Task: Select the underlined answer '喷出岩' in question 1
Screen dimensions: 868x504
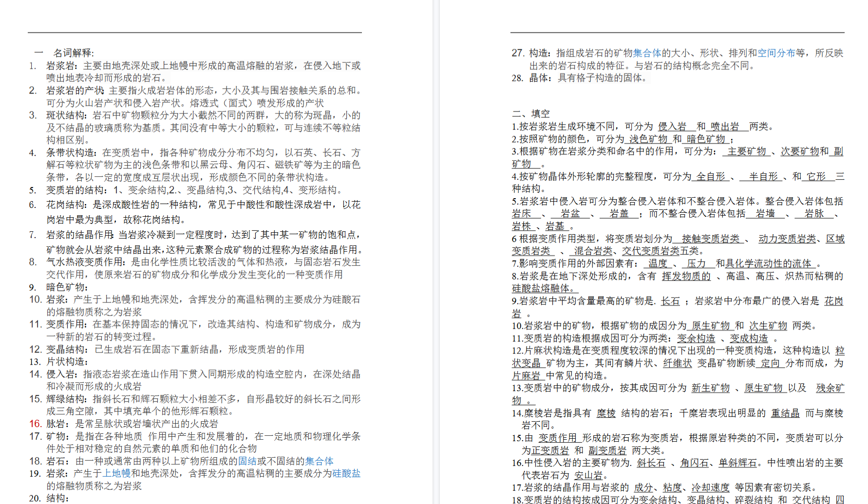Action: point(725,127)
